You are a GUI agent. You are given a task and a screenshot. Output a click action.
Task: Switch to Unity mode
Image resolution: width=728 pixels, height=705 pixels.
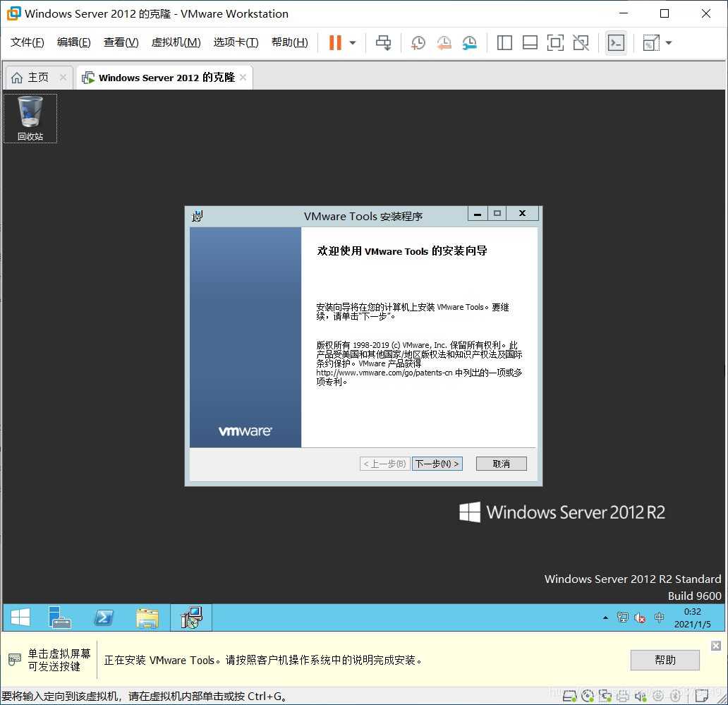point(581,43)
